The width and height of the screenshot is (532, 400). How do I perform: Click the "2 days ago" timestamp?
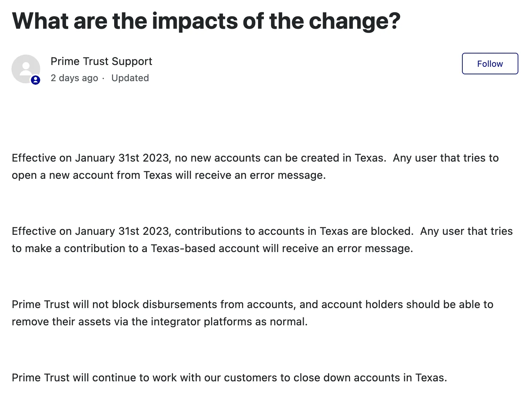pos(74,78)
